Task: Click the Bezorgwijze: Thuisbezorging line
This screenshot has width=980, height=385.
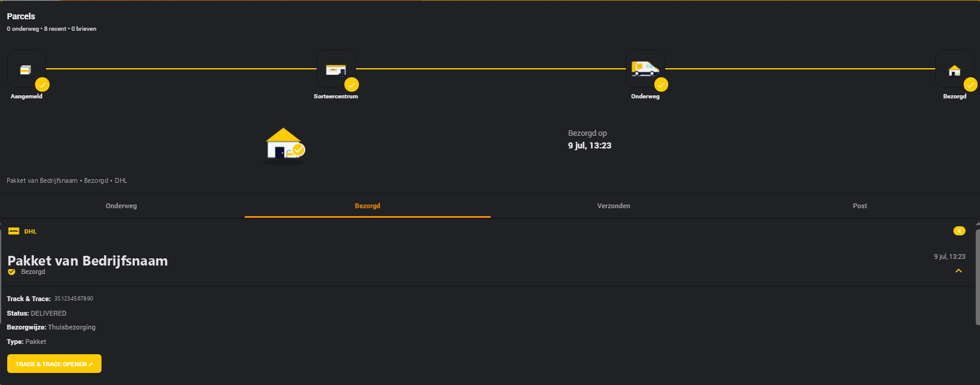Action: (51, 327)
